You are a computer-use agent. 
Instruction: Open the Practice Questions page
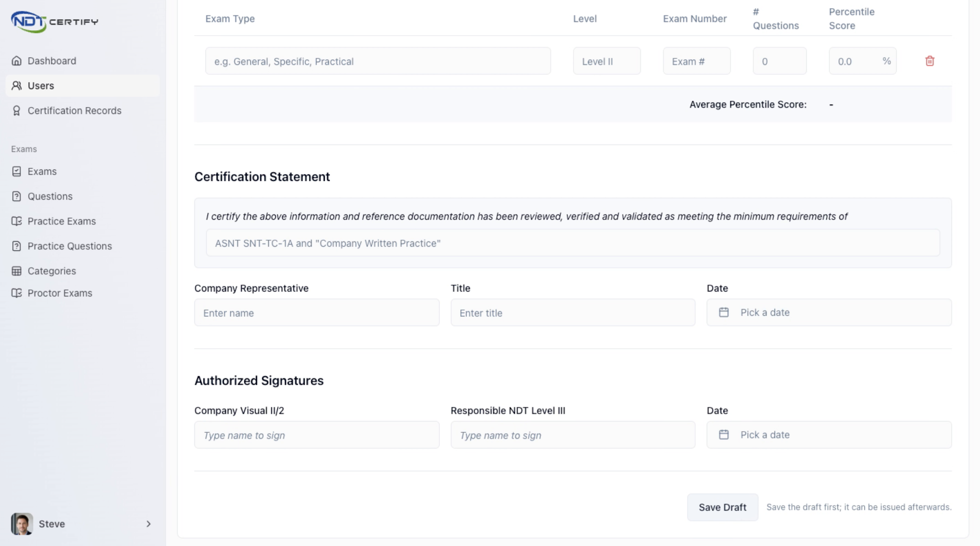[x=83, y=246]
